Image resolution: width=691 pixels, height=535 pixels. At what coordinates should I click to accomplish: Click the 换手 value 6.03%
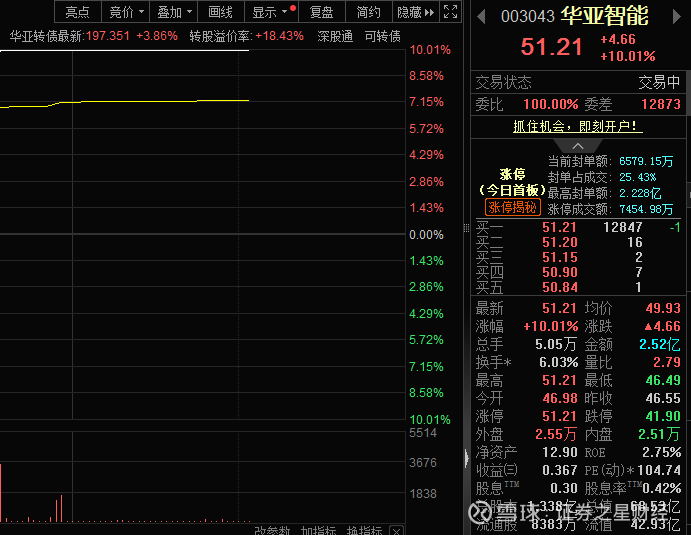point(558,362)
